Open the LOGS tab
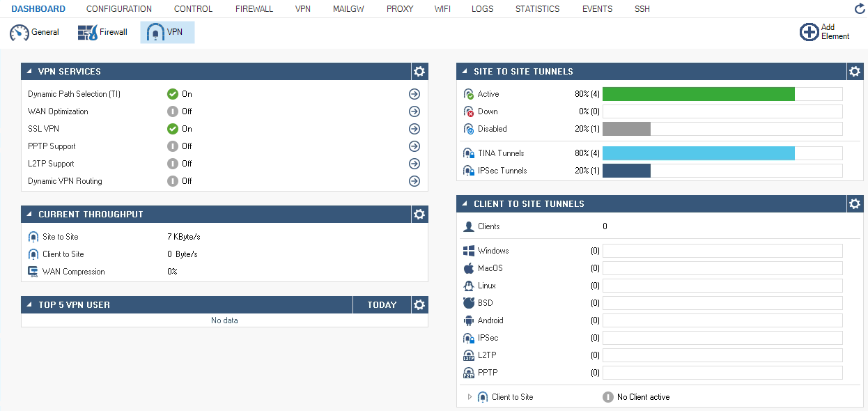The width and height of the screenshot is (868, 411). [482, 9]
